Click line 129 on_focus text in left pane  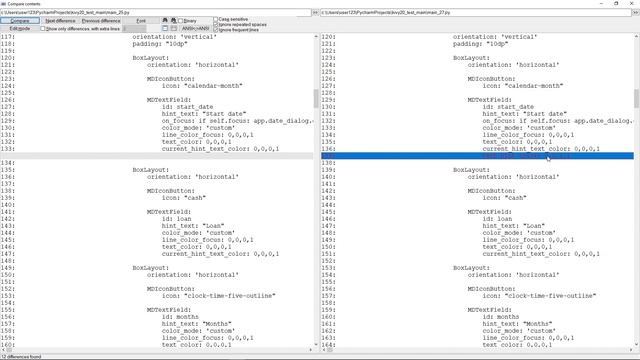(238, 121)
